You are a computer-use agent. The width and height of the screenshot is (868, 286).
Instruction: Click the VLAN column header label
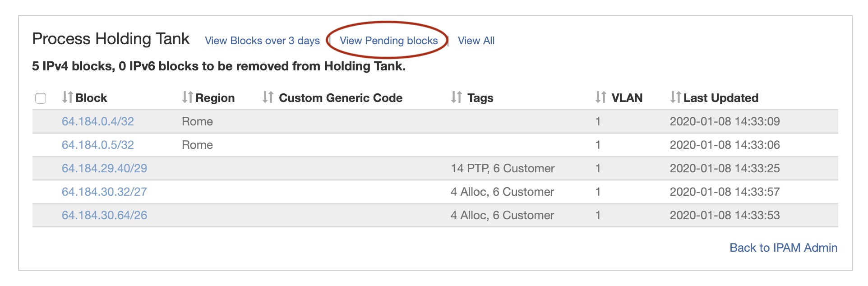(x=627, y=98)
